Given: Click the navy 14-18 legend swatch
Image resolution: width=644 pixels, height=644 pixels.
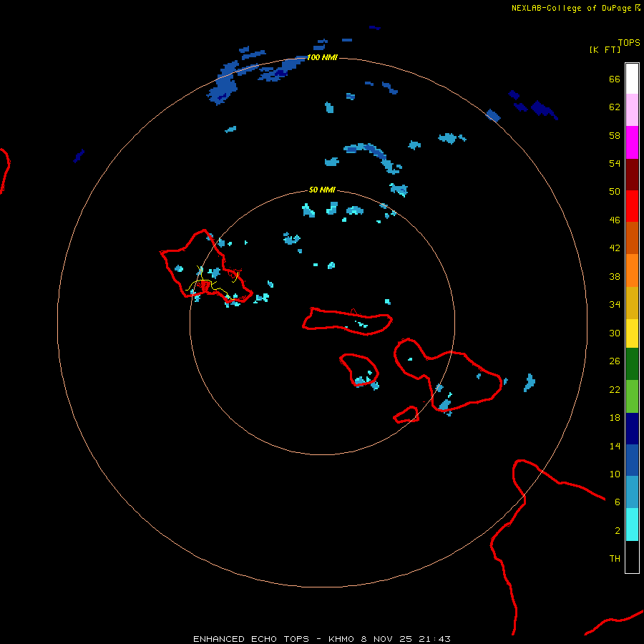Looking at the screenshot, I should tap(632, 429).
